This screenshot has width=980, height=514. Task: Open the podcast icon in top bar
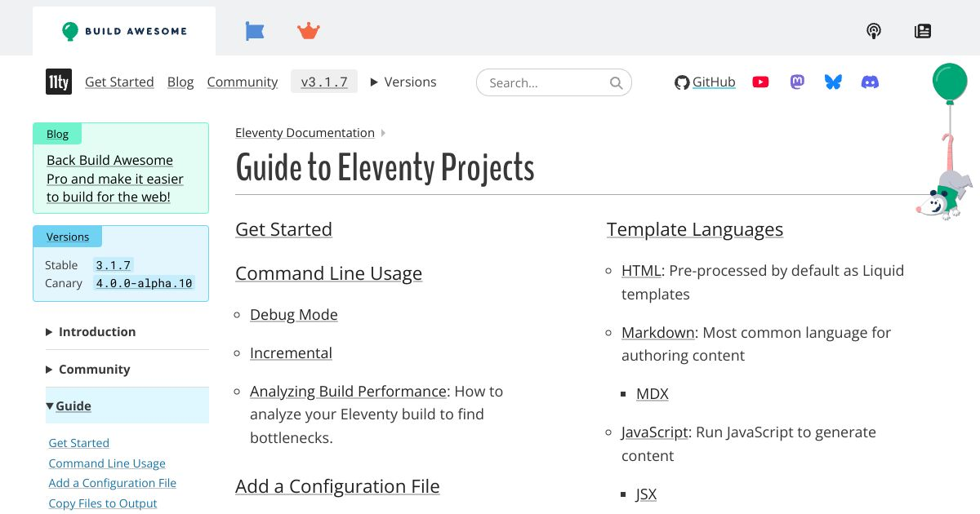click(x=874, y=31)
